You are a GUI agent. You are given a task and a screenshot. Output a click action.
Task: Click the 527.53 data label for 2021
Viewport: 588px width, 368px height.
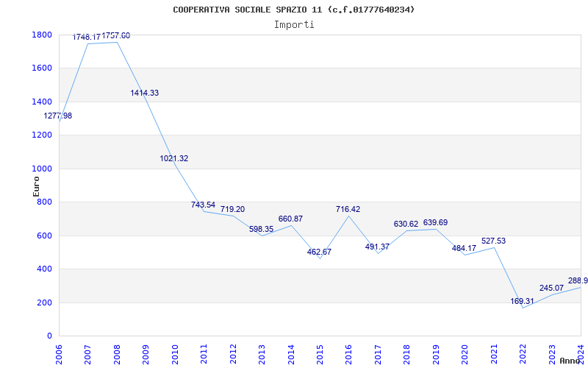tap(493, 241)
